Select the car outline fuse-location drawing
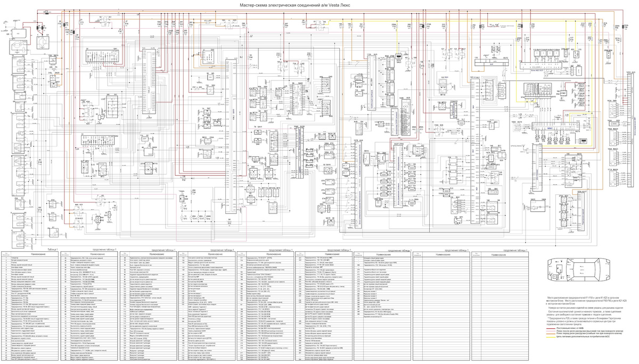Image resolution: width=639 pixels, height=364 pixels. [x=579, y=270]
